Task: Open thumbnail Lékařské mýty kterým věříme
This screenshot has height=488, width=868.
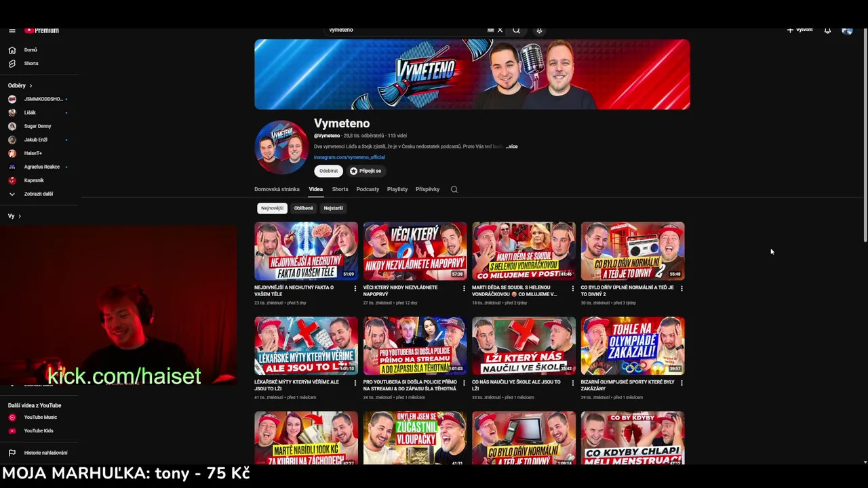Action: click(306, 346)
